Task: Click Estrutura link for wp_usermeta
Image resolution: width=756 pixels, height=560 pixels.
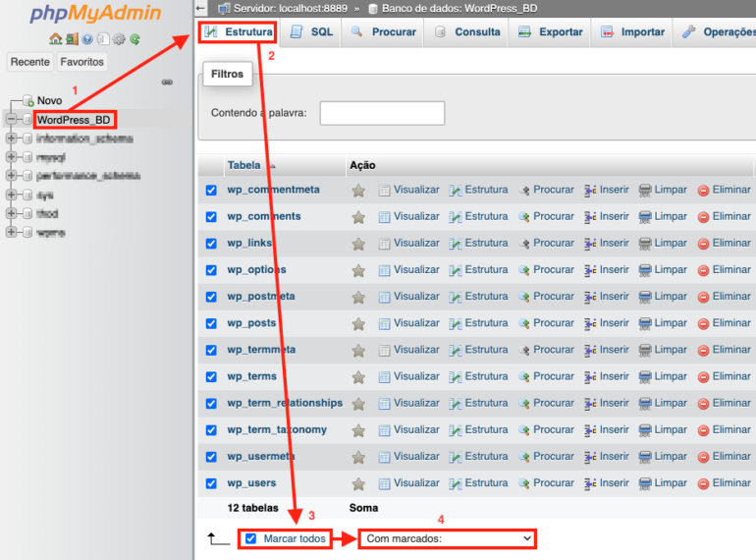Action: (x=486, y=456)
